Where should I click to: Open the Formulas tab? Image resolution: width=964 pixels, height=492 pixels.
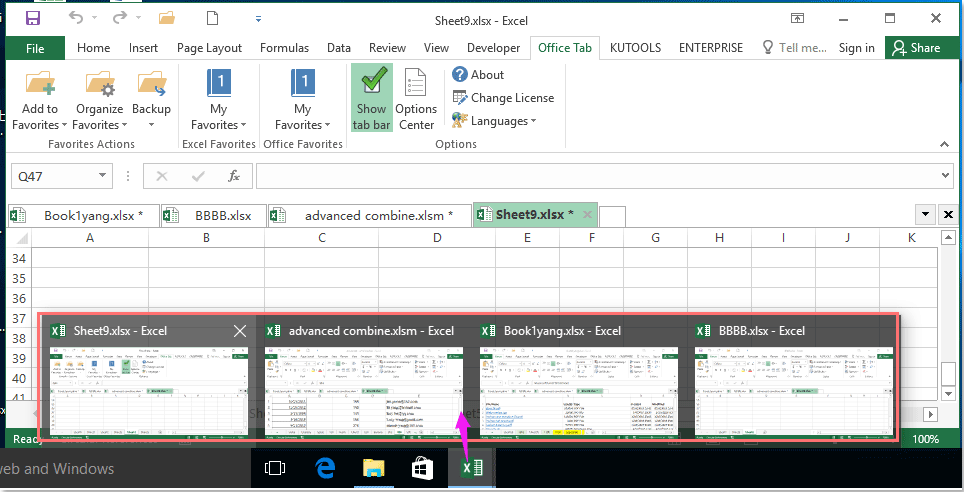[284, 48]
